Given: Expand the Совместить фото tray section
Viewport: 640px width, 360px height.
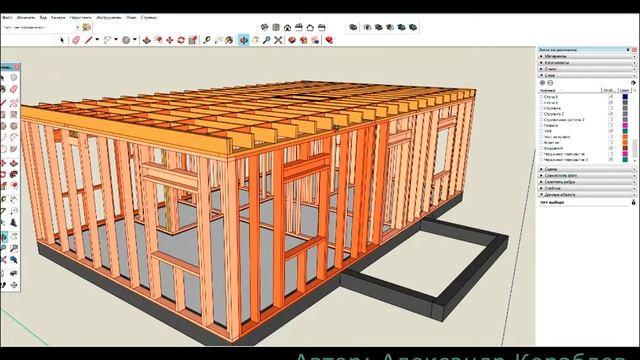Looking at the screenshot, I should 586,176.
